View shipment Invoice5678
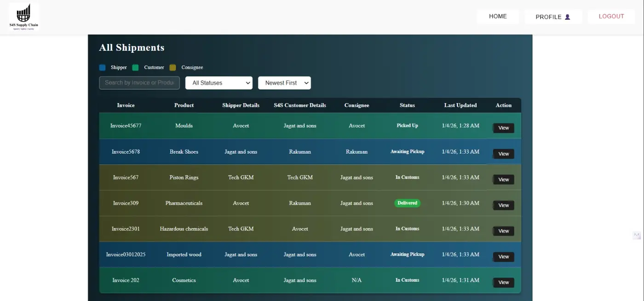This screenshot has height=301, width=644. click(503, 154)
